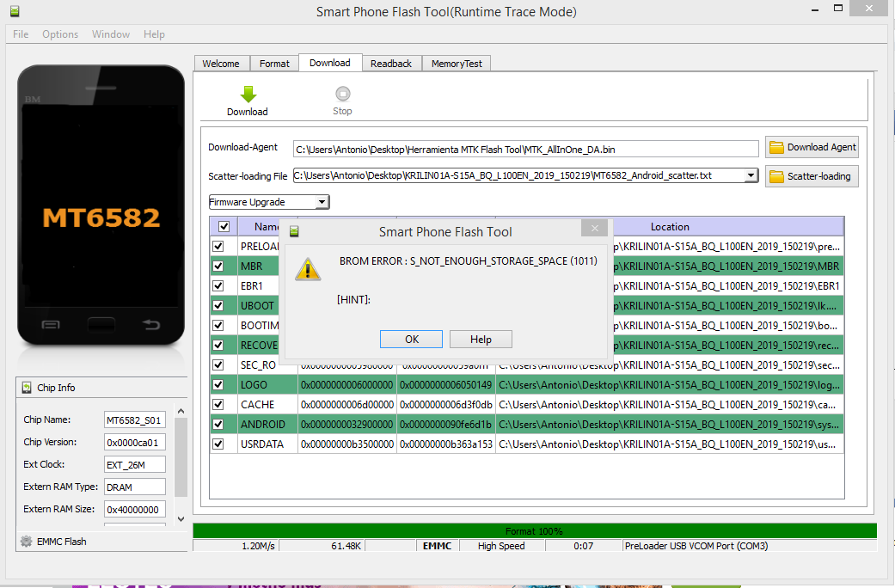Image resolution: width=895 pixels, height=588 pixels.
Task: Uncheck the UBOOT partition checkbox
Action: coord(218,305)
